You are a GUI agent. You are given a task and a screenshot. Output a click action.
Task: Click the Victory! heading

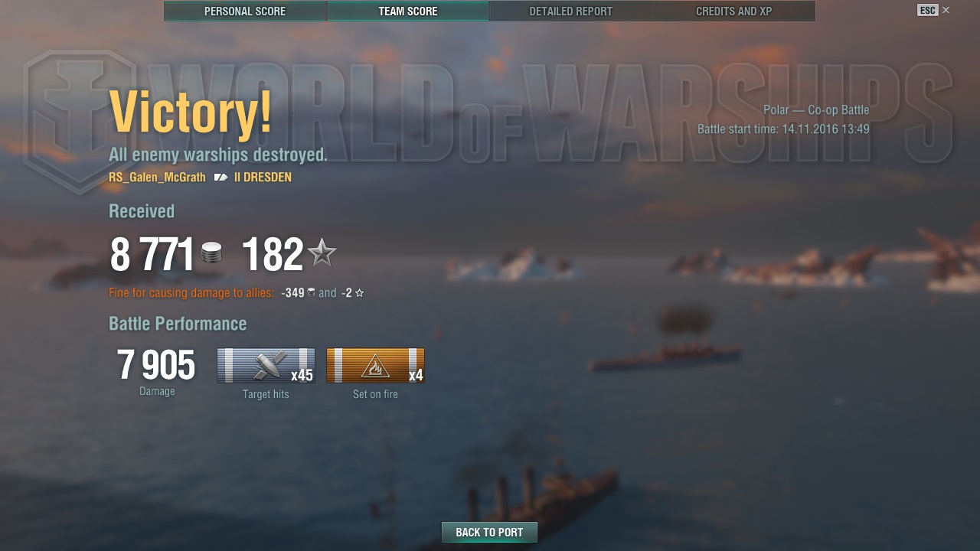(191, 112)
